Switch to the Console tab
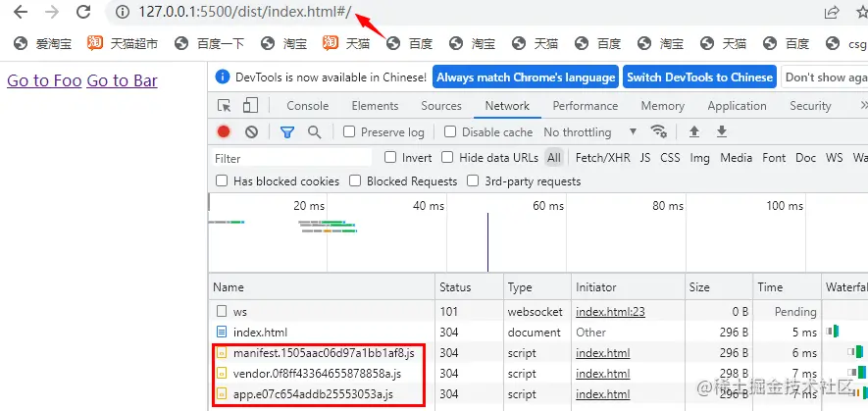The height and width of the screenshot is (411, 868). tap(308, 106)
